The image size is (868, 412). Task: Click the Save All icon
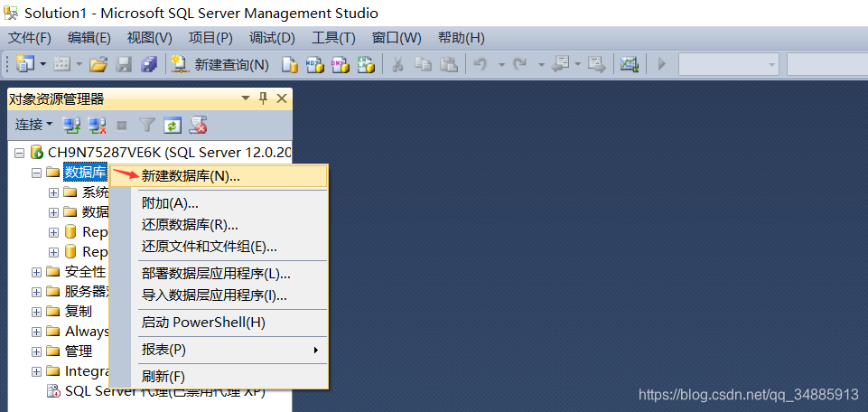point(149,64)
